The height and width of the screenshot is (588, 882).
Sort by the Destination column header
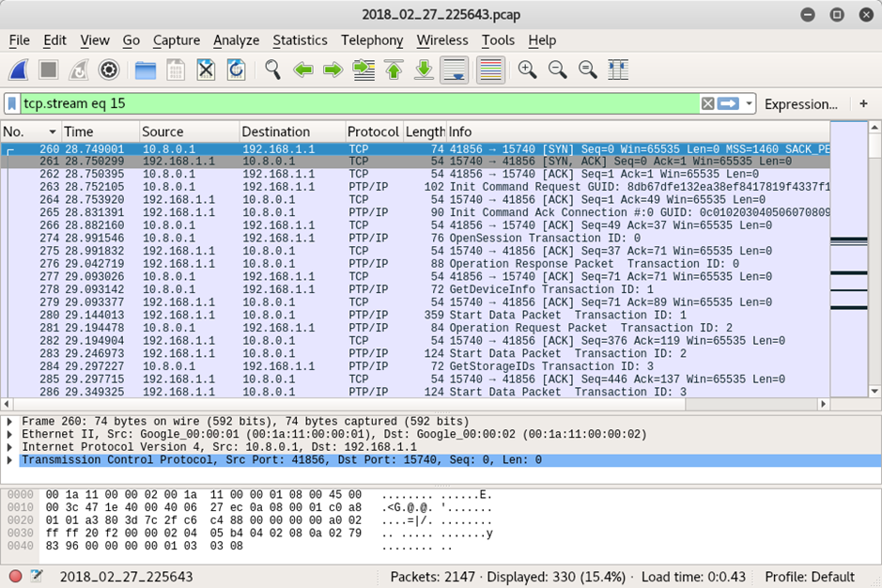292,132
